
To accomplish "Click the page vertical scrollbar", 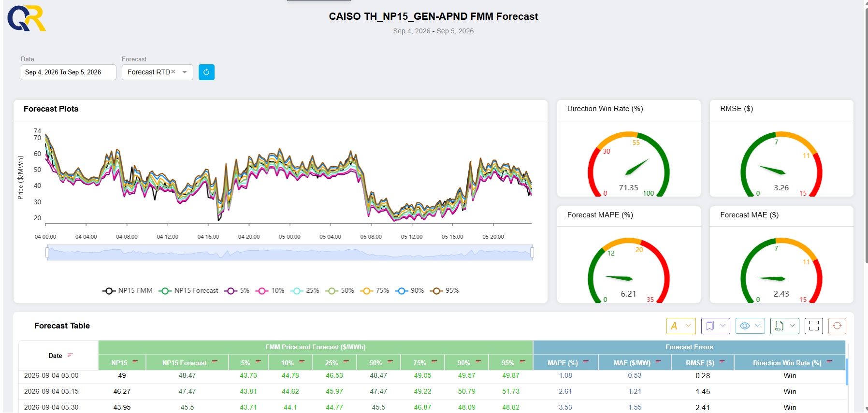I will click(x=866, y=135).
